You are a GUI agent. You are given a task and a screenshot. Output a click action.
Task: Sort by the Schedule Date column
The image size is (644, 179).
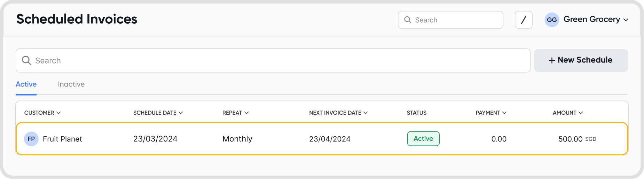coord(158,113)
